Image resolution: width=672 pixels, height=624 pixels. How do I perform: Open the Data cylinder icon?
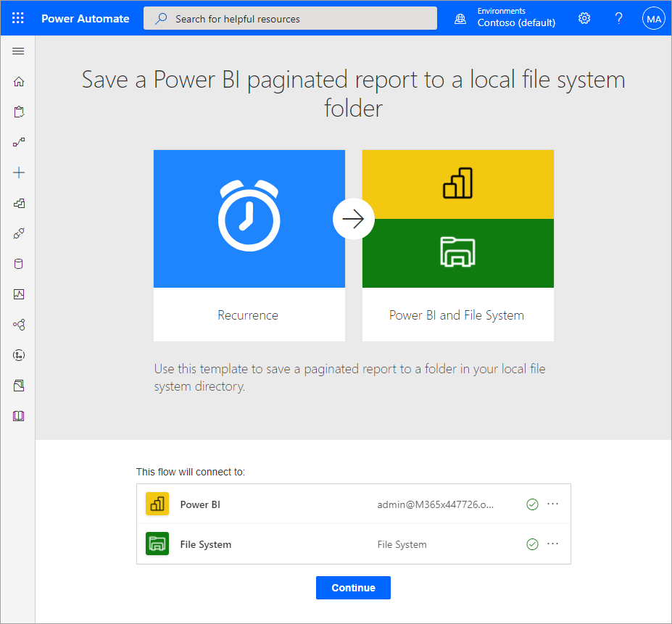pos(18,263)
